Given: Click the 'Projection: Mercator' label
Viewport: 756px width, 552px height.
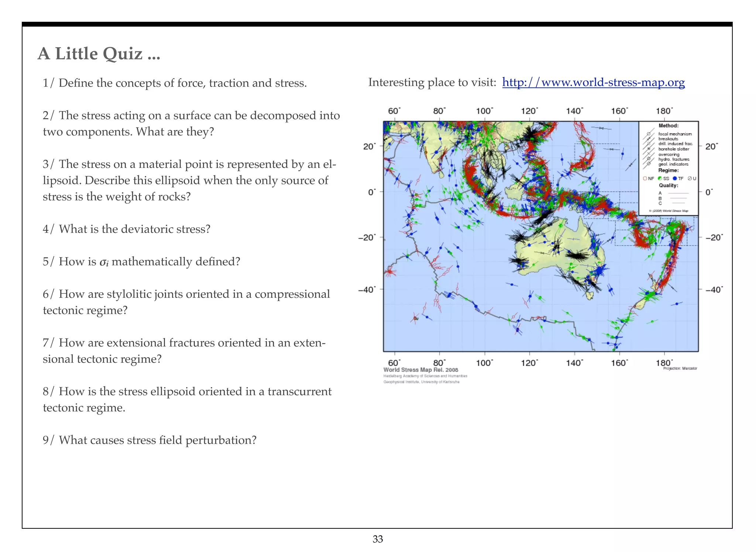Looking at the screenshot, I should [680, 368].
